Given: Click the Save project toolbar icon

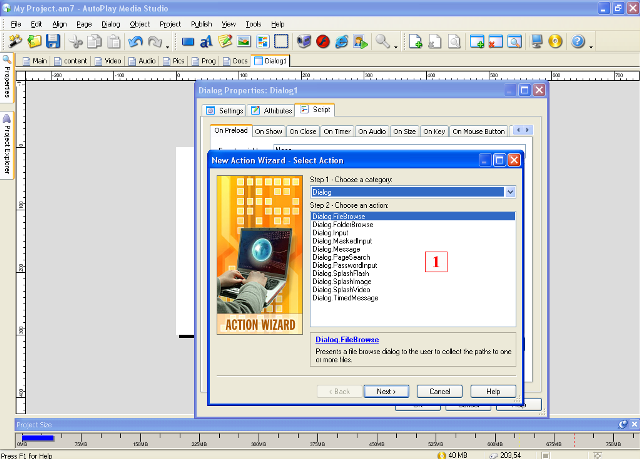Looking at the screenshot, I should point(53,42).
